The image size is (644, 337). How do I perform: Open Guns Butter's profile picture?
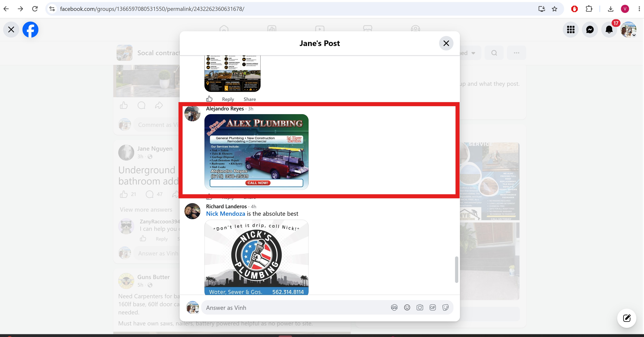coord(126,281)
